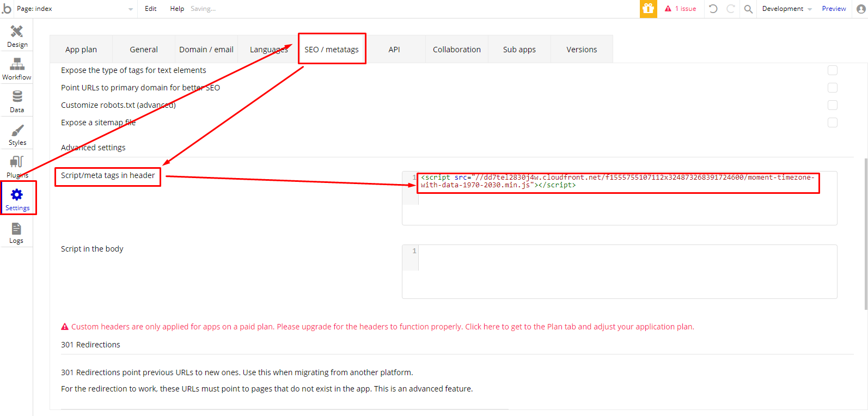Open the Page: index dropdown
868x416 pixels.
(75, 9)
